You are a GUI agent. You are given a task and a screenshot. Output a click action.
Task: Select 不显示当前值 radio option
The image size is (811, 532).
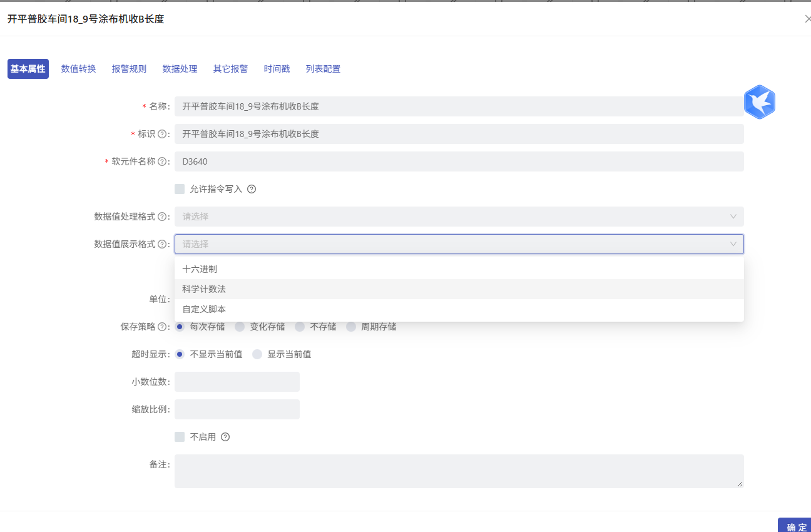tap(180, 354)
